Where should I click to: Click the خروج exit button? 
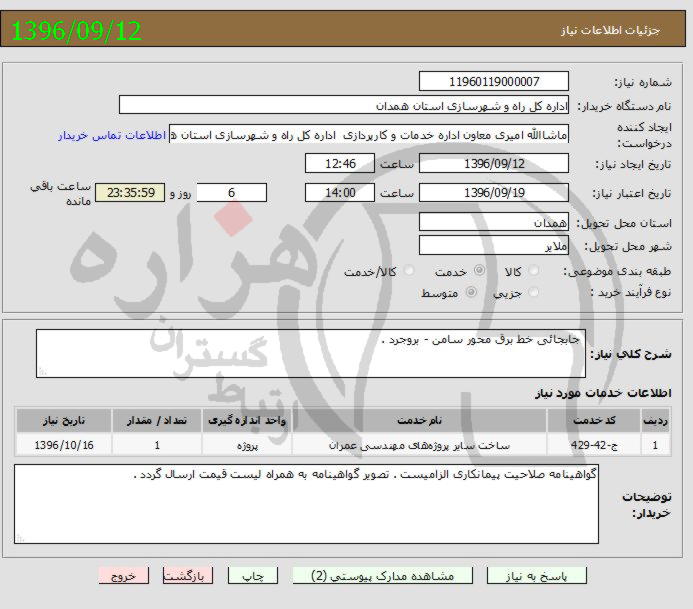click(x=124, y=576)
